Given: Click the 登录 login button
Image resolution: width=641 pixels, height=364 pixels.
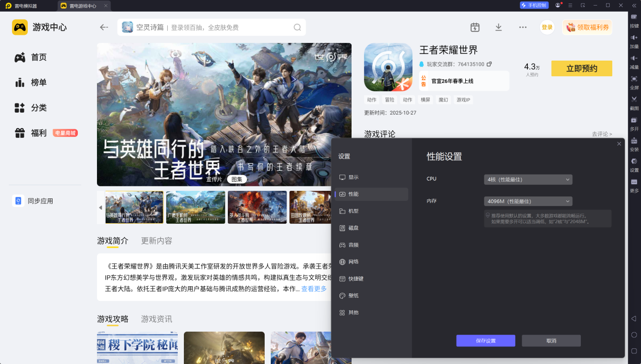Looking at the screenshot, I should click(547, 27).
